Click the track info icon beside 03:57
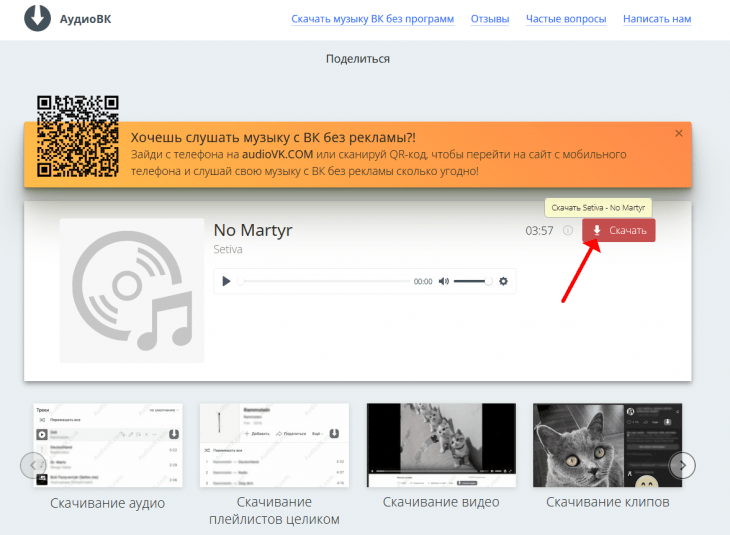This screenshot has width=730, height=535. click(568, 230)
